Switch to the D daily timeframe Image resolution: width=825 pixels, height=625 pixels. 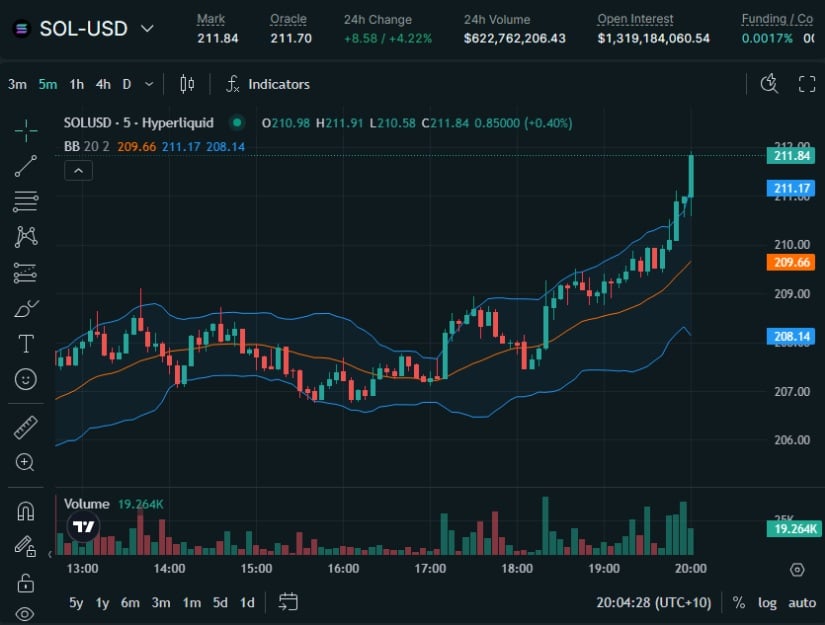coord(127,84)
